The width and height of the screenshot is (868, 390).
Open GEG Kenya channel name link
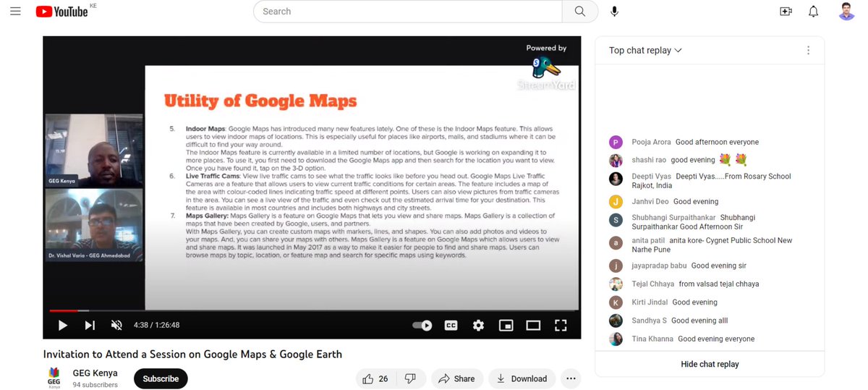pyautogui.click(x=95, y=373)
